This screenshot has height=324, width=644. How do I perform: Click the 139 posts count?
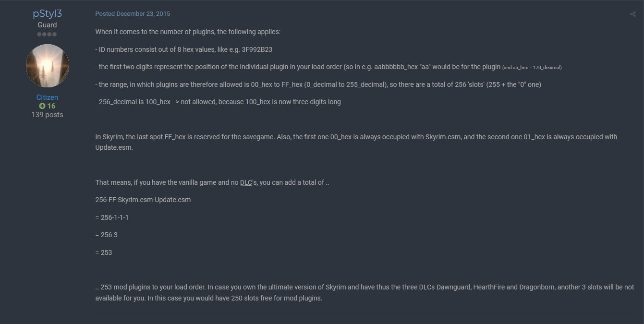pos(47,115)
